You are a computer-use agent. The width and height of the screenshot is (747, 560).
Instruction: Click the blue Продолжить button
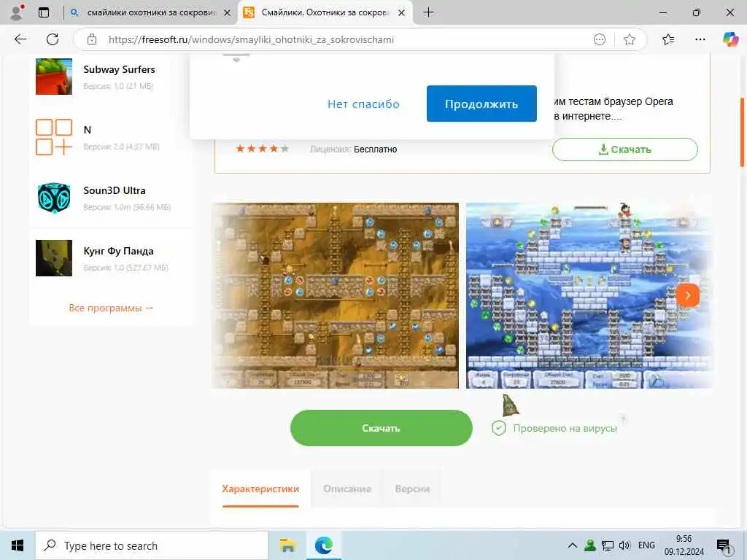click(481, 104)
